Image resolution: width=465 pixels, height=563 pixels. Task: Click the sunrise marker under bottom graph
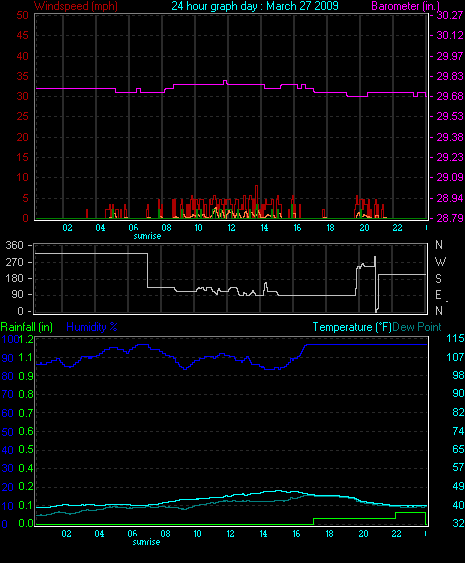coord(146,542)
